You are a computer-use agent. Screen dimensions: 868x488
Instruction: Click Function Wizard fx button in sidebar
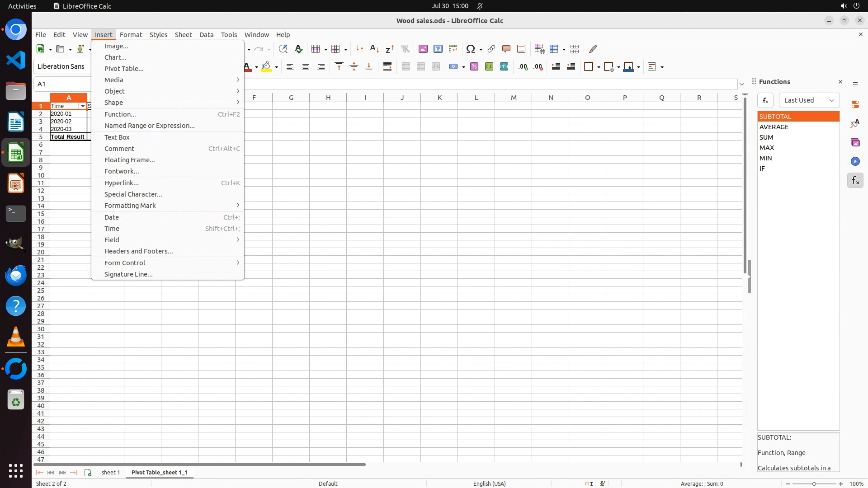click(x=765, y=100)
